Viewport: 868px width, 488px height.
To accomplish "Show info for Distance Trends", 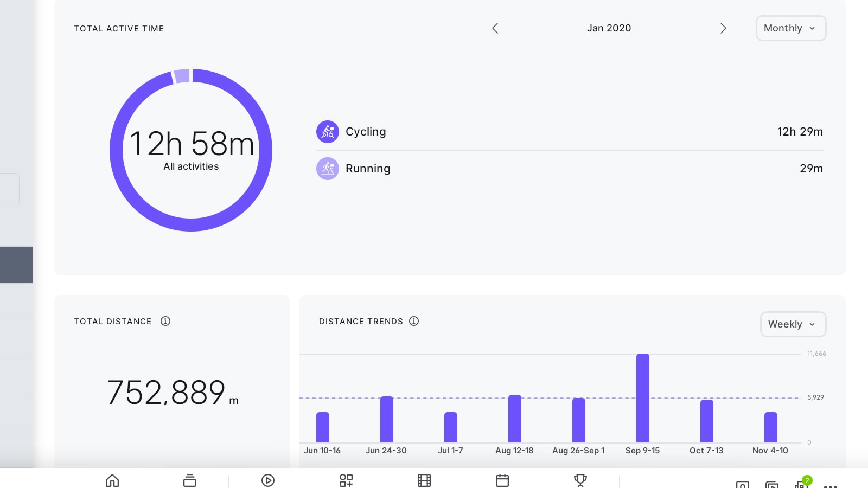I will click(414, 321).
